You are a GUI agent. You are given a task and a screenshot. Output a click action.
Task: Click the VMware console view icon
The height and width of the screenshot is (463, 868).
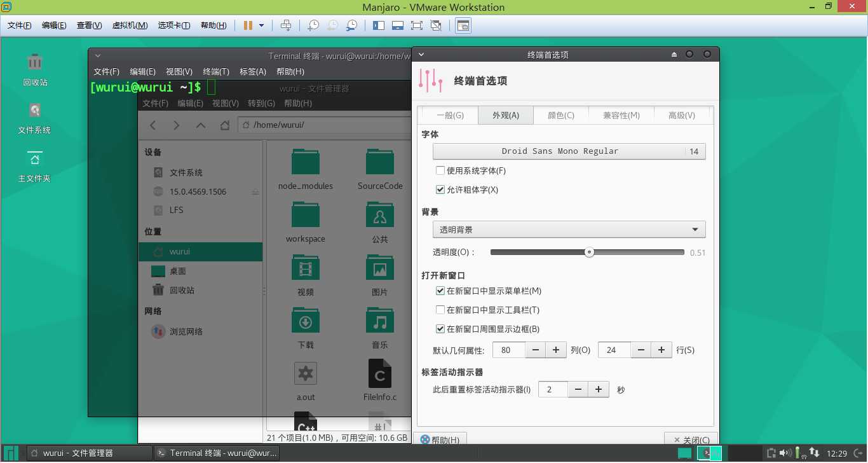[463, 25]
